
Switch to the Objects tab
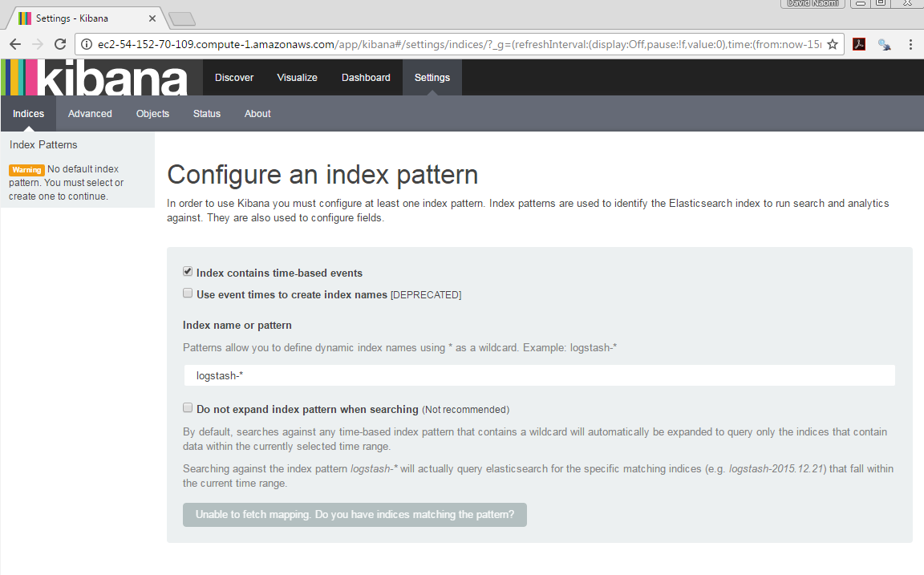pos(152,114)
